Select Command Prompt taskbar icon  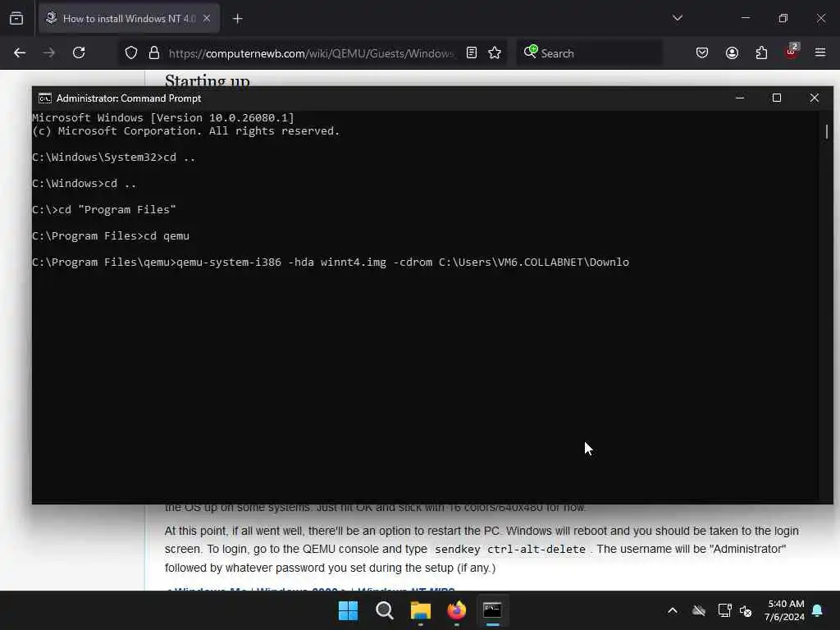coord(492,610)
